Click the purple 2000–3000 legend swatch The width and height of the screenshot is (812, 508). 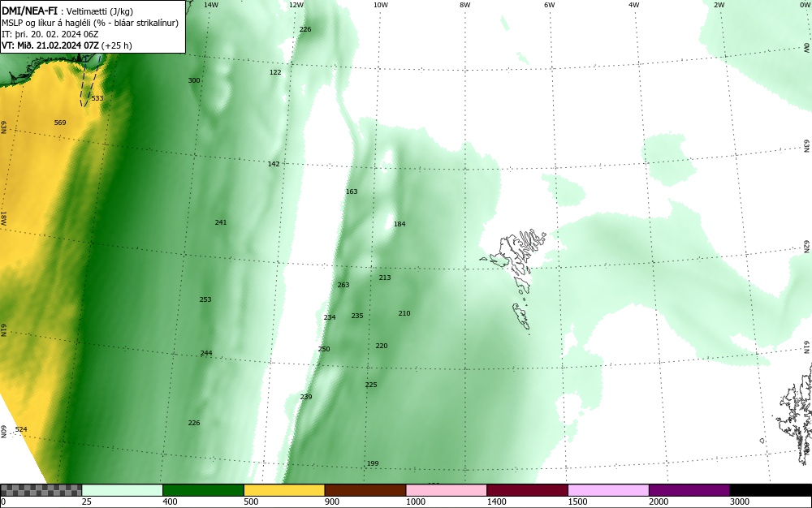coord(689,490)
